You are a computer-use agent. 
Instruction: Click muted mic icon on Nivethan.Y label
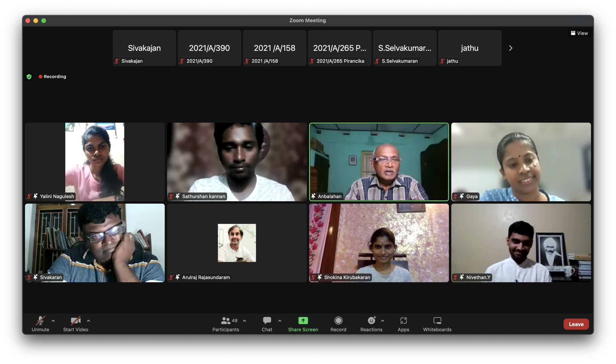(x=455, y=277)
